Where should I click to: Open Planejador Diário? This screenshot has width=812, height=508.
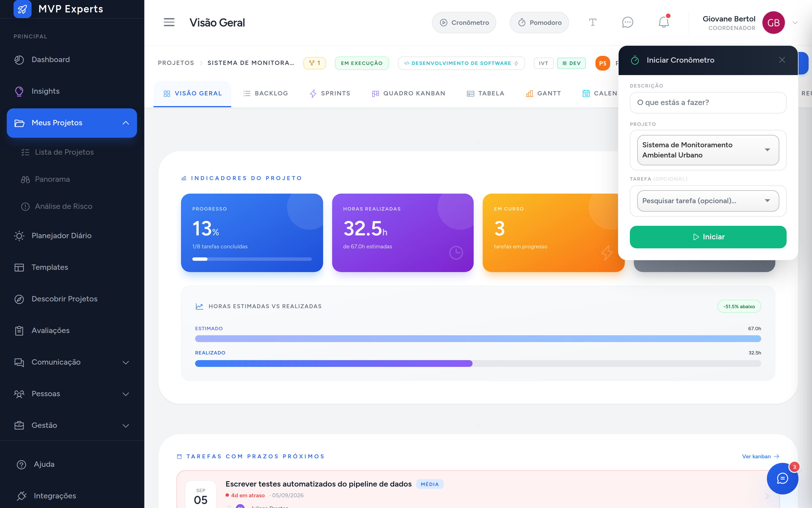pos(72,236)
